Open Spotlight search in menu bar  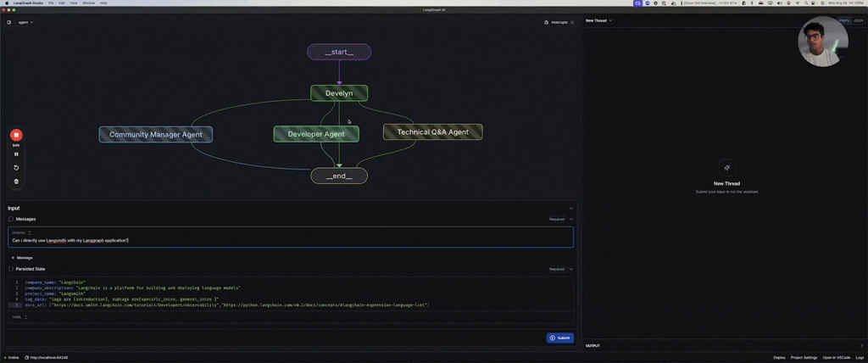click(x=806, y=3)
